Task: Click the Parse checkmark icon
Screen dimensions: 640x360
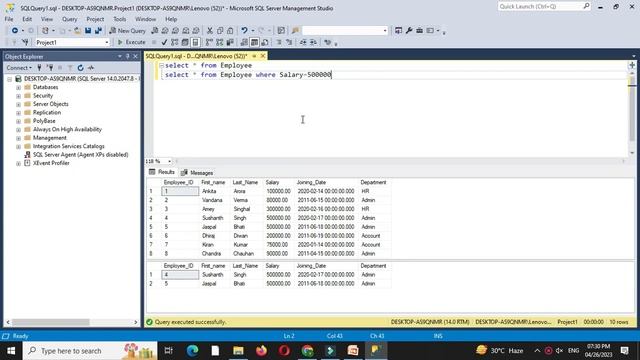Action: (164, 42)
